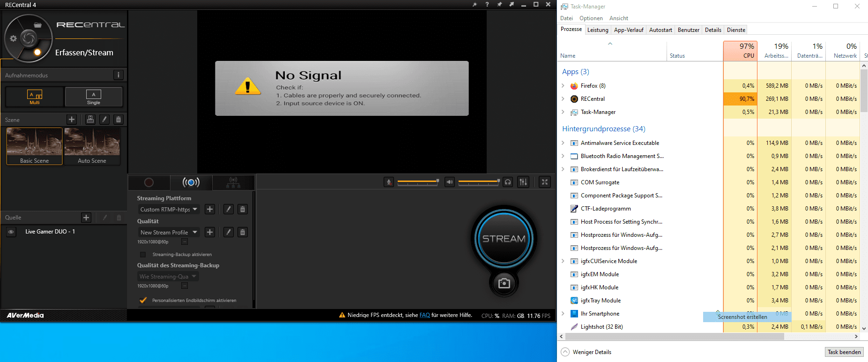
Task: Adjust the microphone volume slider
Action: point(418,181)
